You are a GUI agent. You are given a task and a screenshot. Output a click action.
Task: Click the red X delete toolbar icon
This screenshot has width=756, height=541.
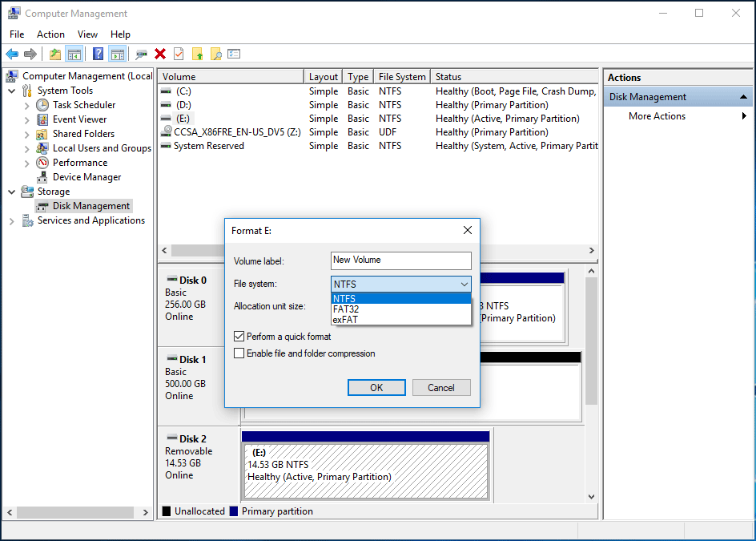click(159, 54)
